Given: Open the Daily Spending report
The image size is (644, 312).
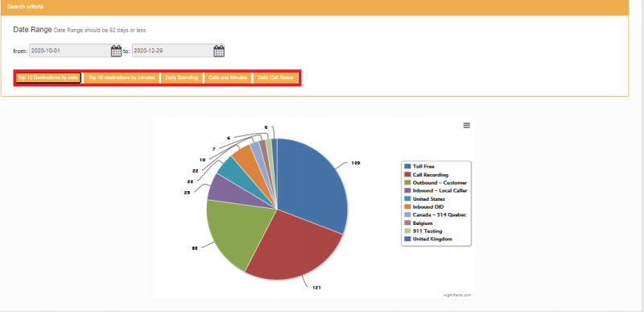Looking at the screenshot, I should point(182,77).
